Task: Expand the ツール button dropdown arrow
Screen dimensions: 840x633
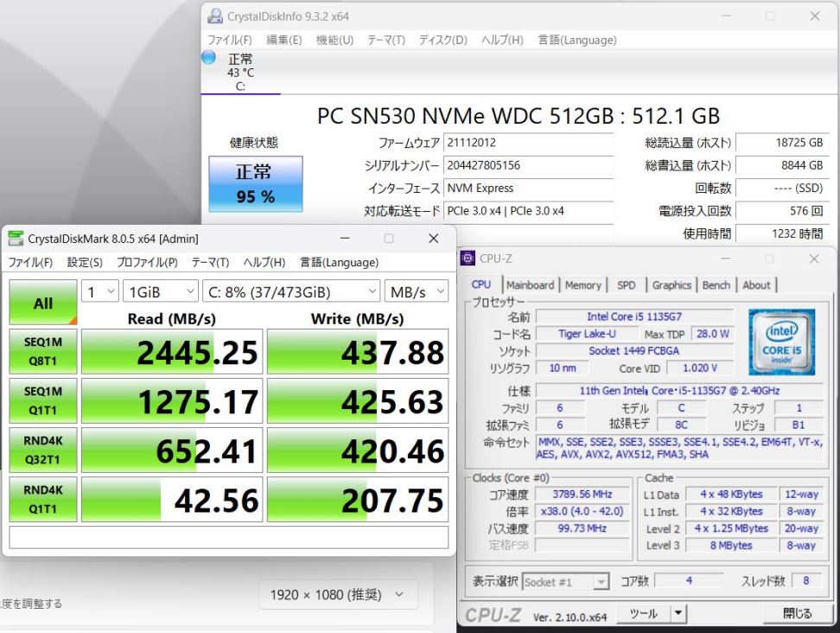Action: coord(678,612)
